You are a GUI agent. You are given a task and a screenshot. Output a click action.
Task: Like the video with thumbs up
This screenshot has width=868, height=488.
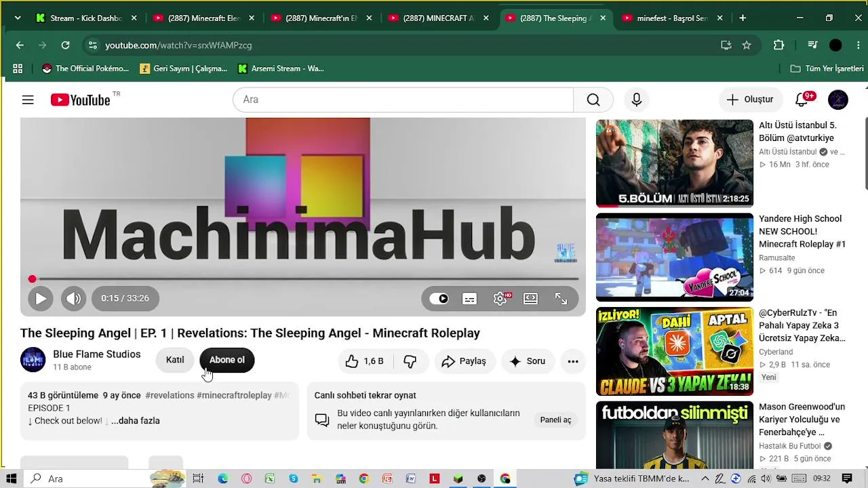click(x=365, y=361)
